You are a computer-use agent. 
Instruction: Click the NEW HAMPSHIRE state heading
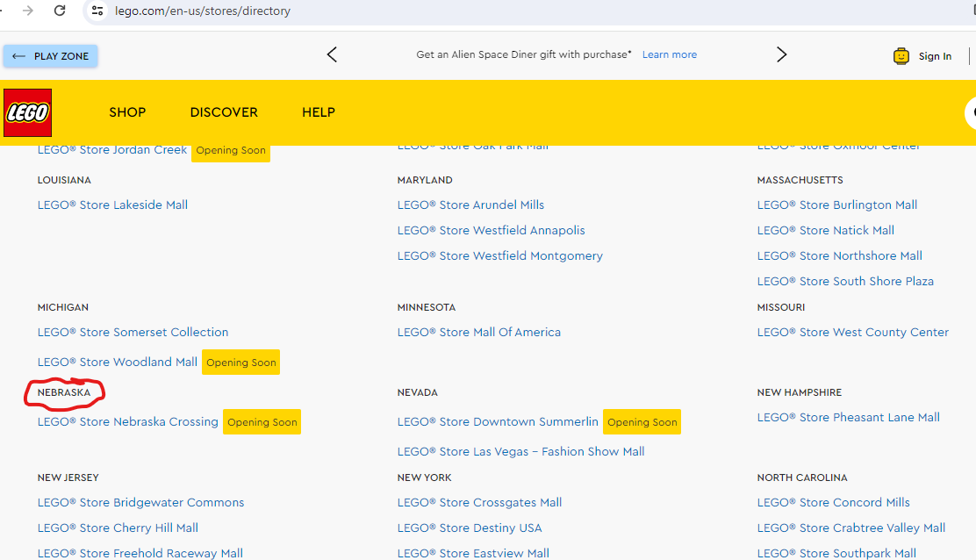click(800, 392)
